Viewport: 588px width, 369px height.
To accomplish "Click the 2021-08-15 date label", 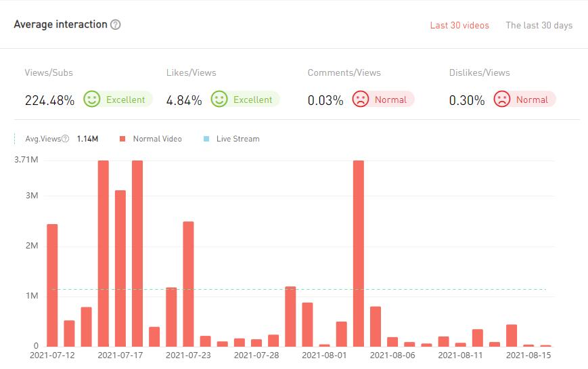I will [528, 355].
